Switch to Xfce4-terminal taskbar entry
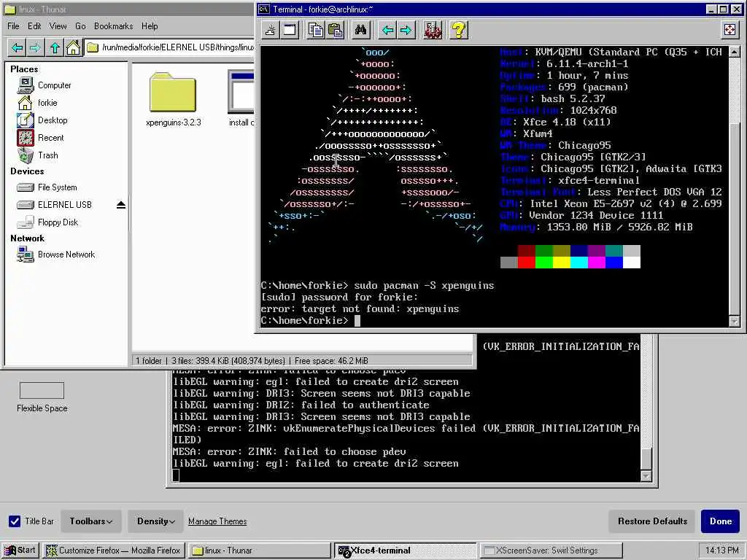Screen dimensions: 747x560 tap(406, 551)
